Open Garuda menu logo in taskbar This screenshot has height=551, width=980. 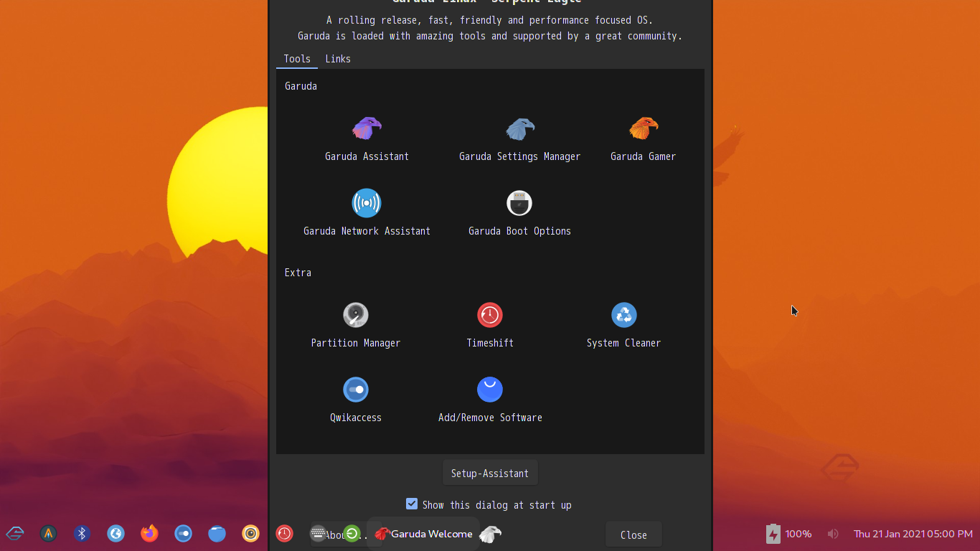[15, 533]
